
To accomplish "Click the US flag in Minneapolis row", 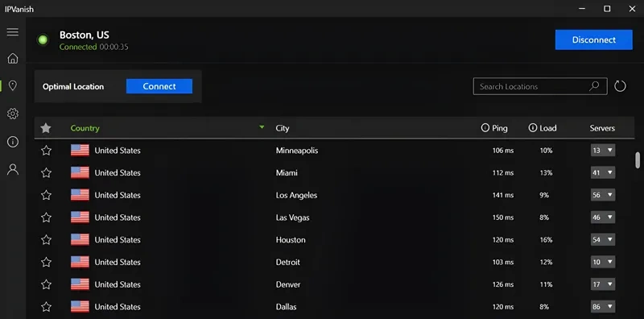I will pos(80,151).
